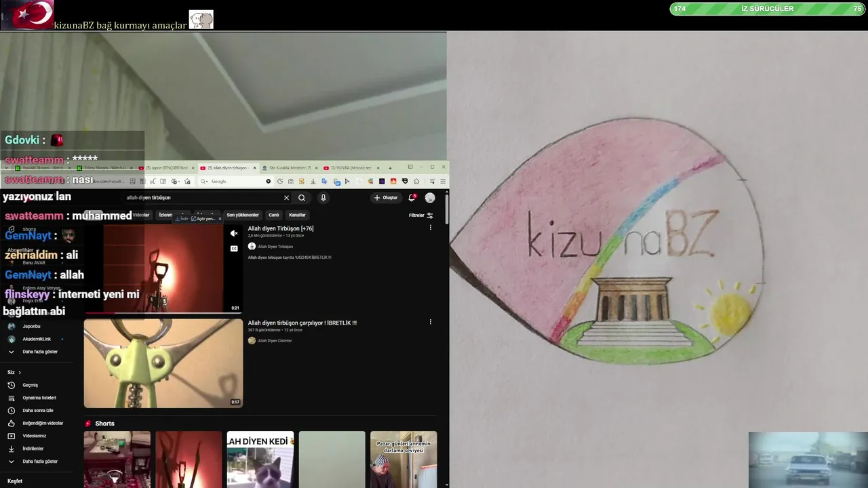This screenshot has width=868, height=488.
Task: Switch to the Japon GENÇLERİ browser tab
Action: click(166, 167)
